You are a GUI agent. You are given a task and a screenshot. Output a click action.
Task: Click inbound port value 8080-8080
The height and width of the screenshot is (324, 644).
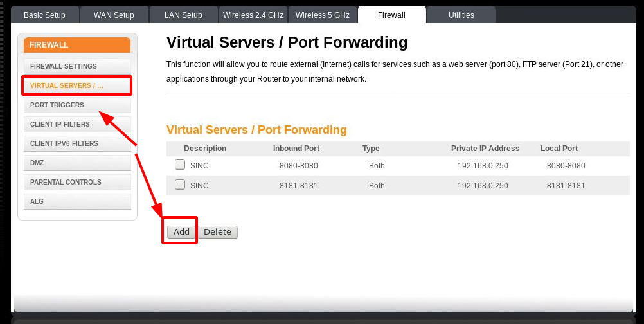(299, 166)
